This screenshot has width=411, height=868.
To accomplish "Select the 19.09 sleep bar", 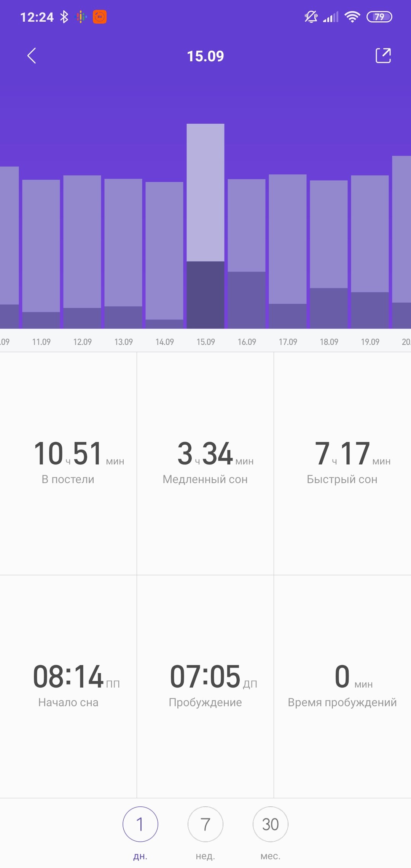I will tap(370, 252).
